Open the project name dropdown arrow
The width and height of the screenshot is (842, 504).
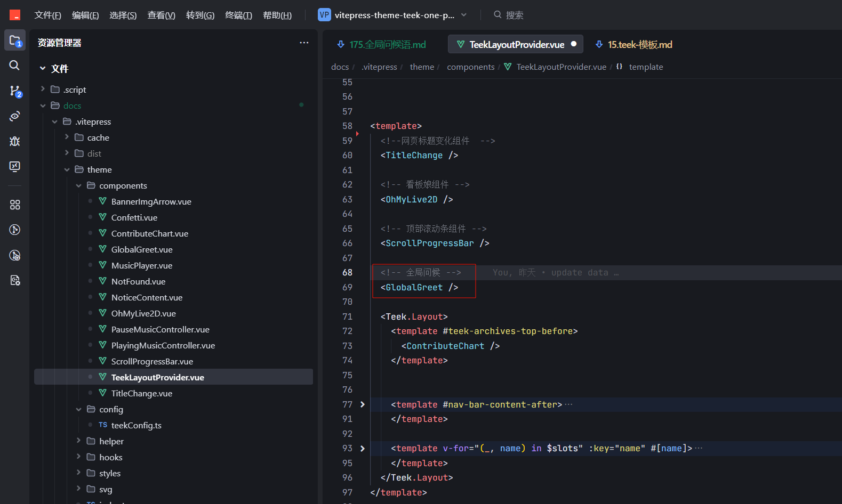pos(464,15)
